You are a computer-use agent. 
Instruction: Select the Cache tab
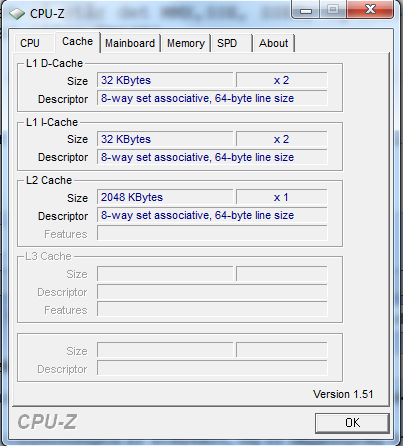click(78, 42)
